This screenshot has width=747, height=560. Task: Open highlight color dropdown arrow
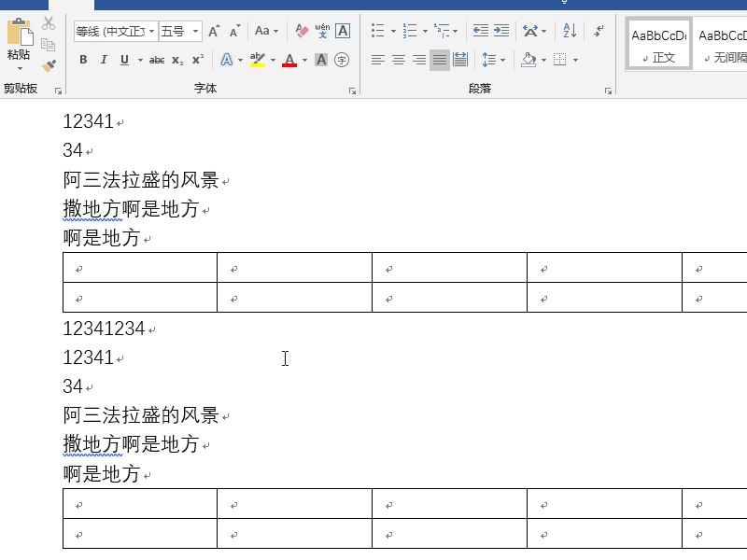coord(273,60)
